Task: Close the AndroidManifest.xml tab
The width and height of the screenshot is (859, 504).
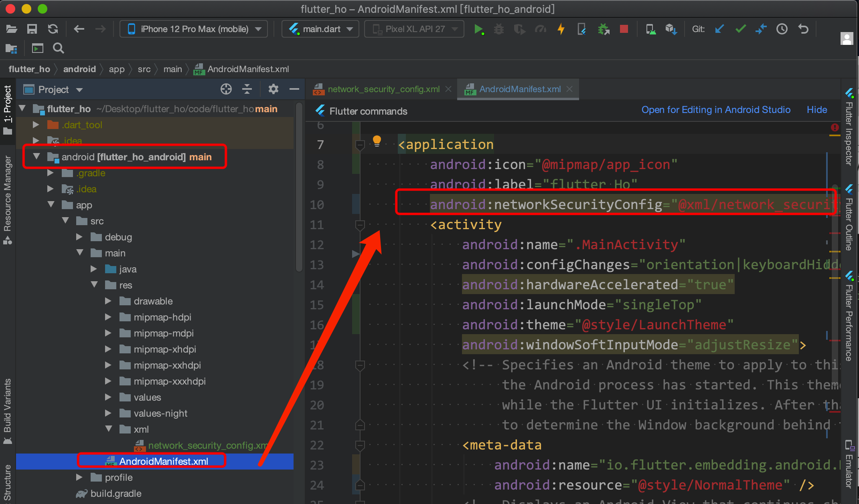Action: pyautogui.click(x=569, y=89)
